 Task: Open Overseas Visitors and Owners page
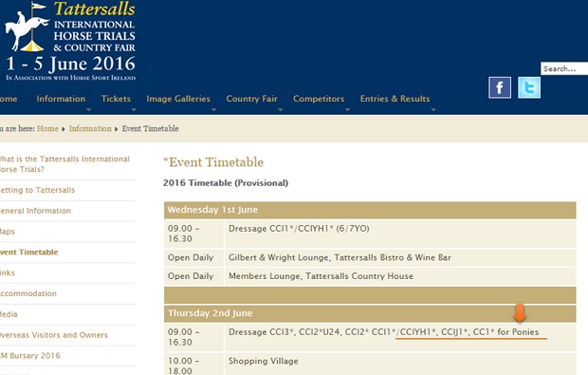54,334
